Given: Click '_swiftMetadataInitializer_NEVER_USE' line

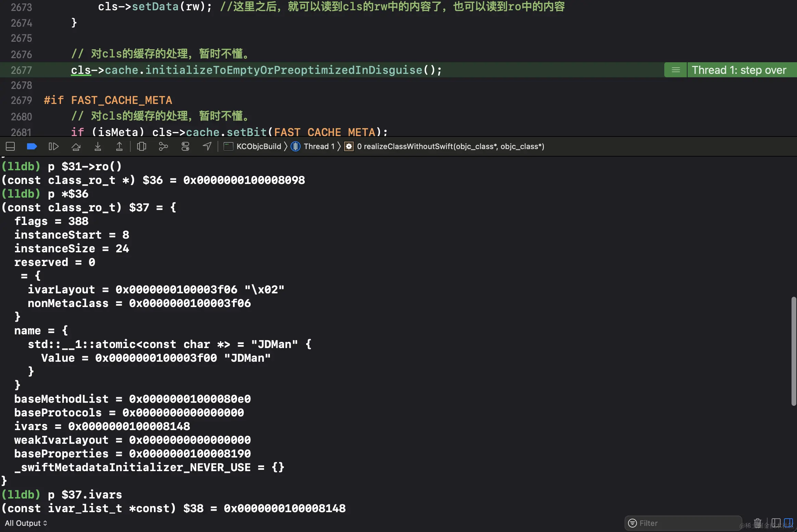Looking at the screenshot, I should [149, 467].
